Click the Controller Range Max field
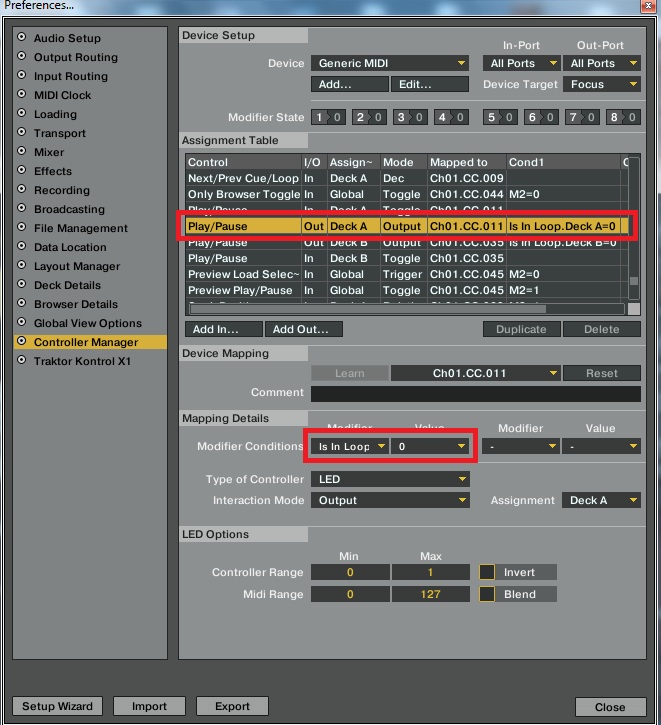This screenshot has height=725, width=661. 430,572
